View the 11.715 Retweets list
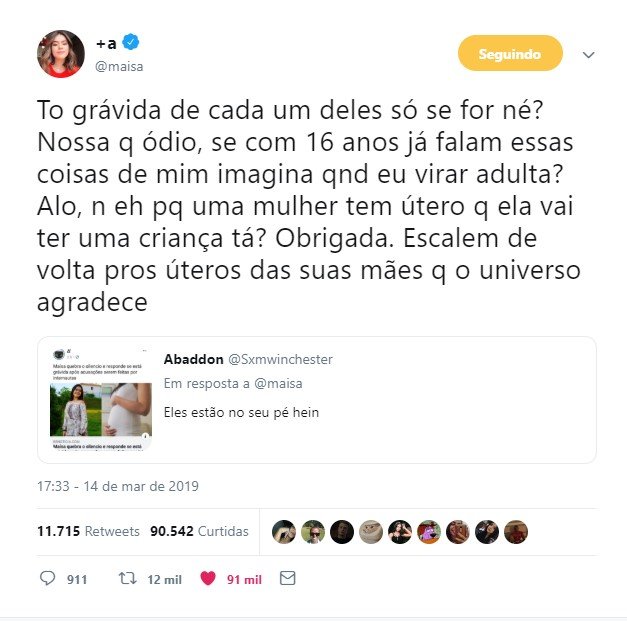The image size is (627, 621). pos(88,531)
